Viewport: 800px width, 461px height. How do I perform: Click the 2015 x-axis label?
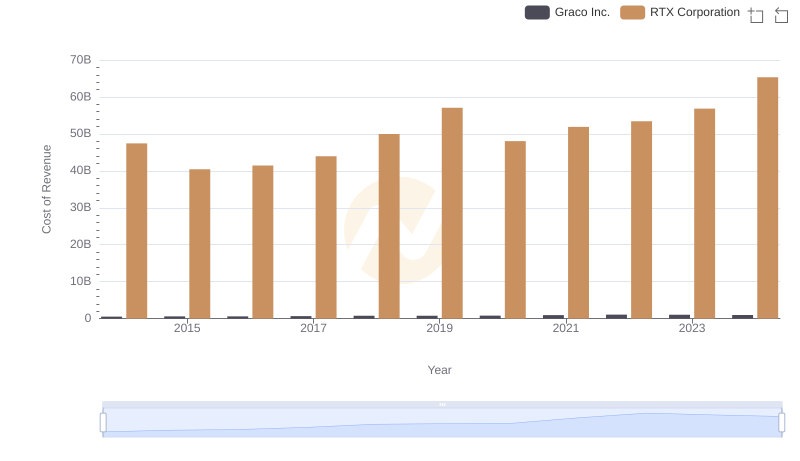click(187, 328)
